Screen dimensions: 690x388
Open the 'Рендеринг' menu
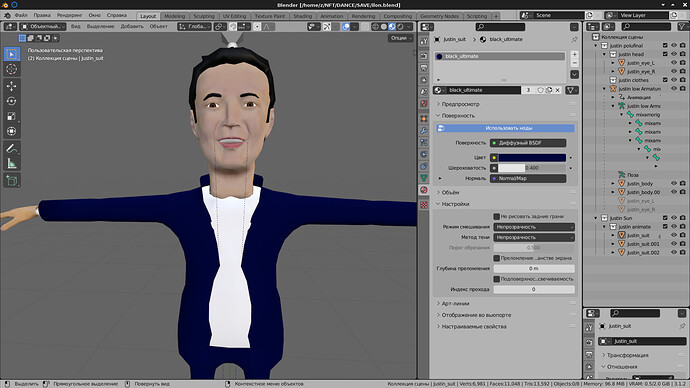[70, 15]
